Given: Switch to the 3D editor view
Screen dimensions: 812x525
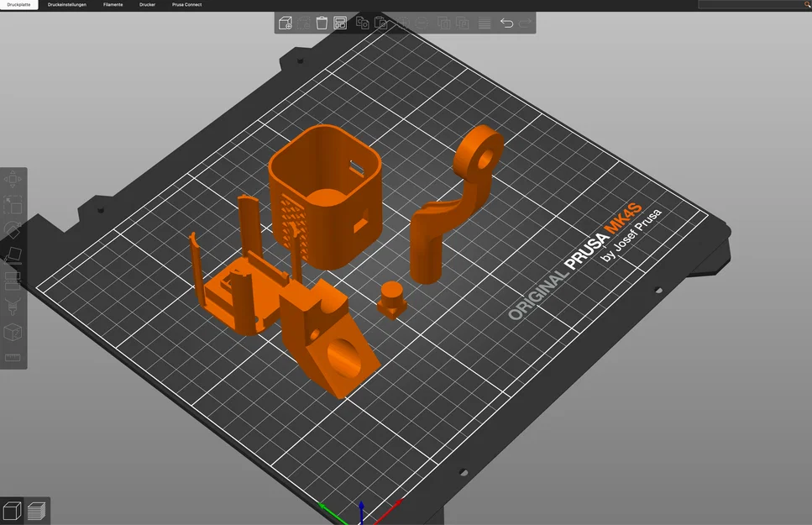Looking at the screenshot, I should coord(13,511).
